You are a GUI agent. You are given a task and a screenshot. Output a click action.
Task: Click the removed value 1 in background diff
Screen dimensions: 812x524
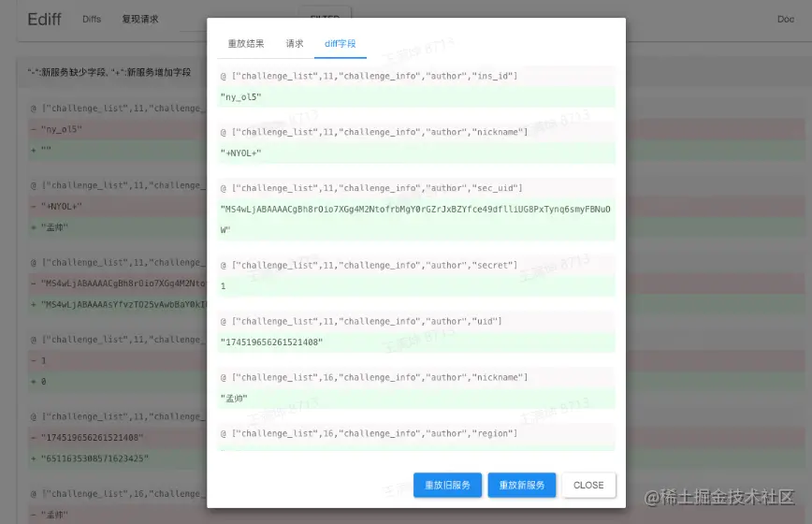point(117,360)
